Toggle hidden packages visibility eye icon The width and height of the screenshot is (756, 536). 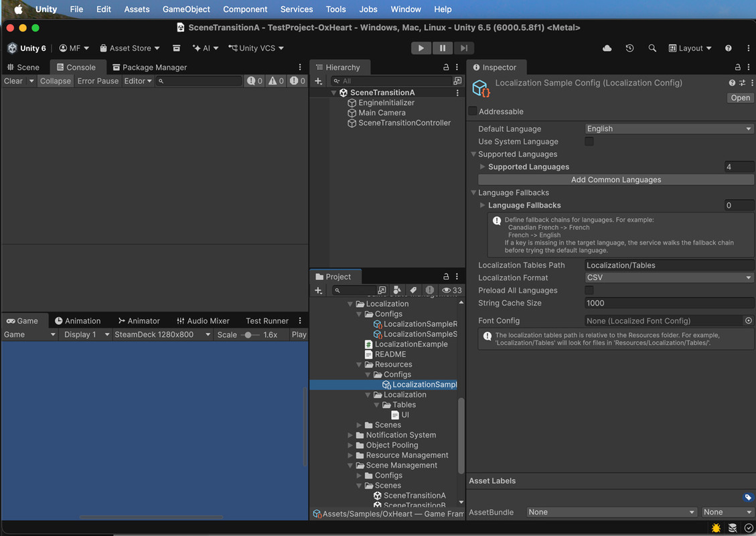tap(451, 290)
